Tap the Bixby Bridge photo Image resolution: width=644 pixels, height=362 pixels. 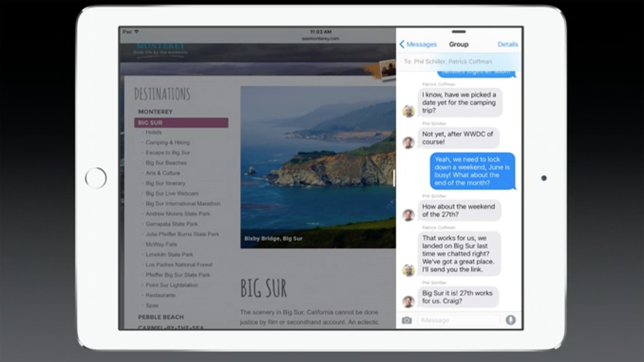pos(318,167)
